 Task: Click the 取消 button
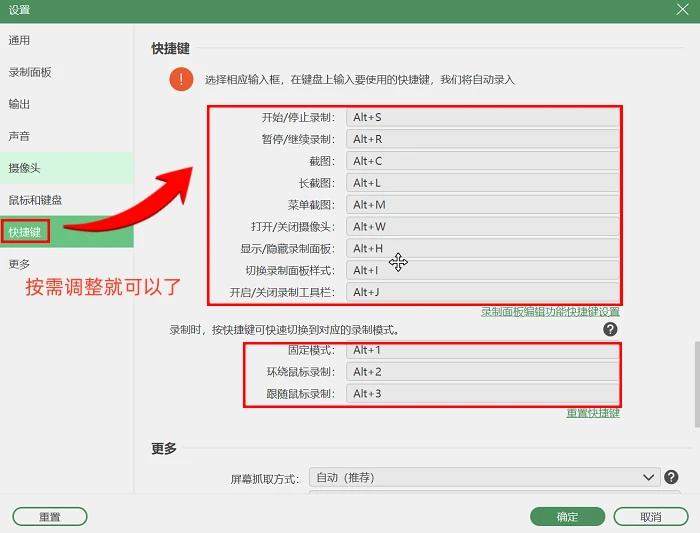click(651, 516)
